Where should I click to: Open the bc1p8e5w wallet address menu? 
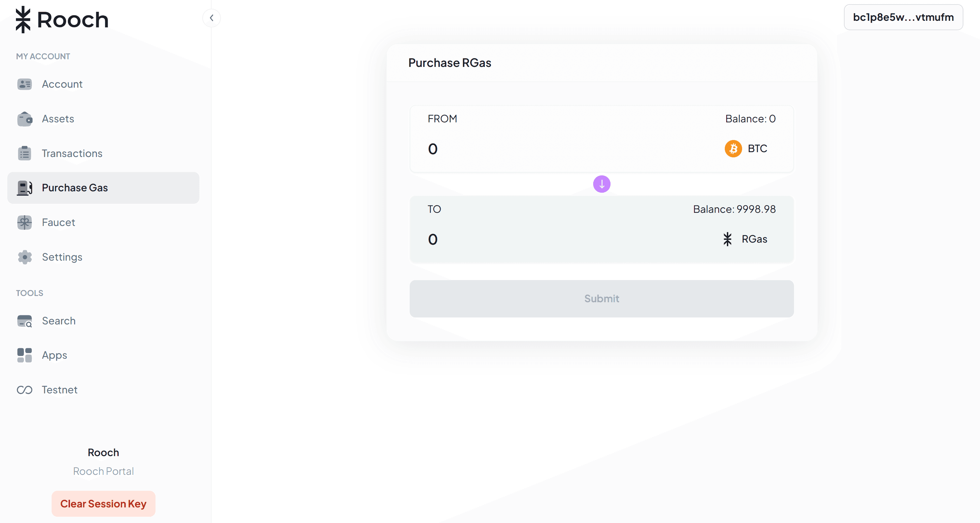903,17
